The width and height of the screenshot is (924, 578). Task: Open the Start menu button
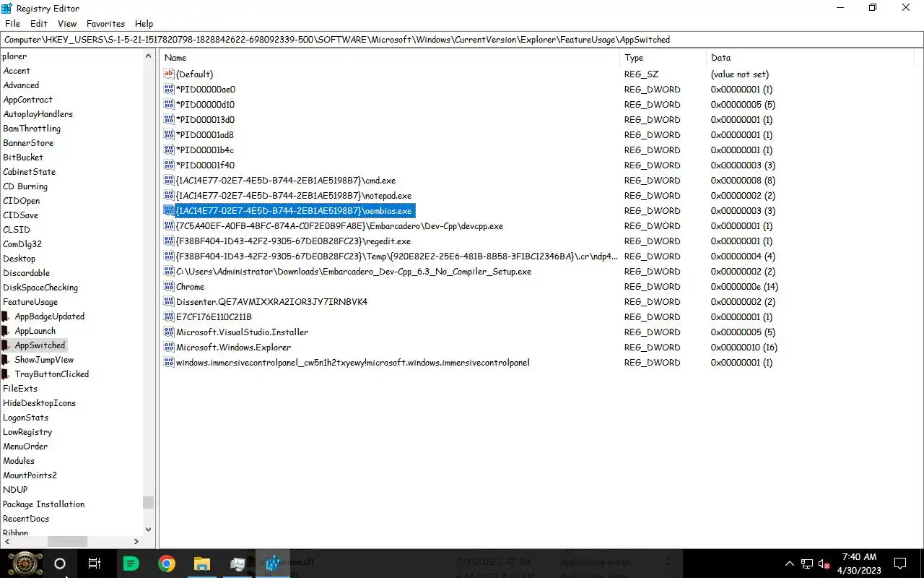point(25,563)
